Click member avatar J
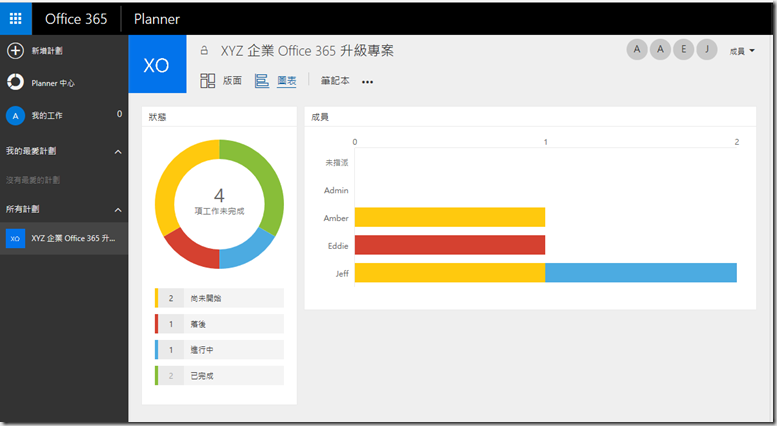The image size is (777, 426). click(x=707, y=50)
